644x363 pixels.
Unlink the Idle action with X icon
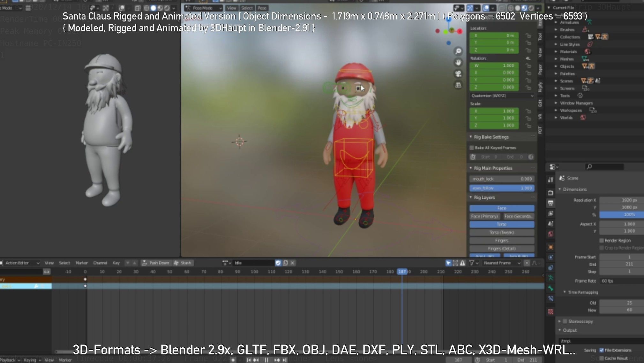click(x=292, y=263)
